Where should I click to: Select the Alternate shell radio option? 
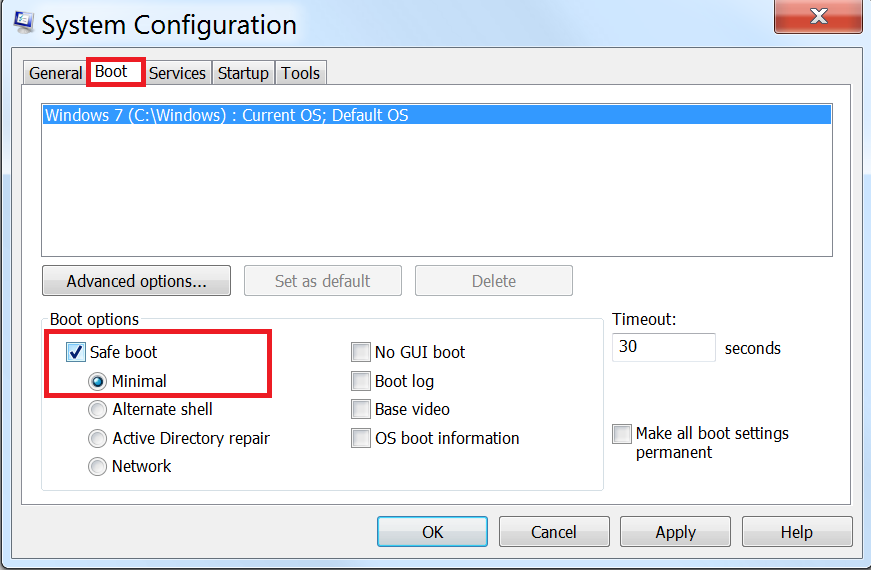[97, 409]
